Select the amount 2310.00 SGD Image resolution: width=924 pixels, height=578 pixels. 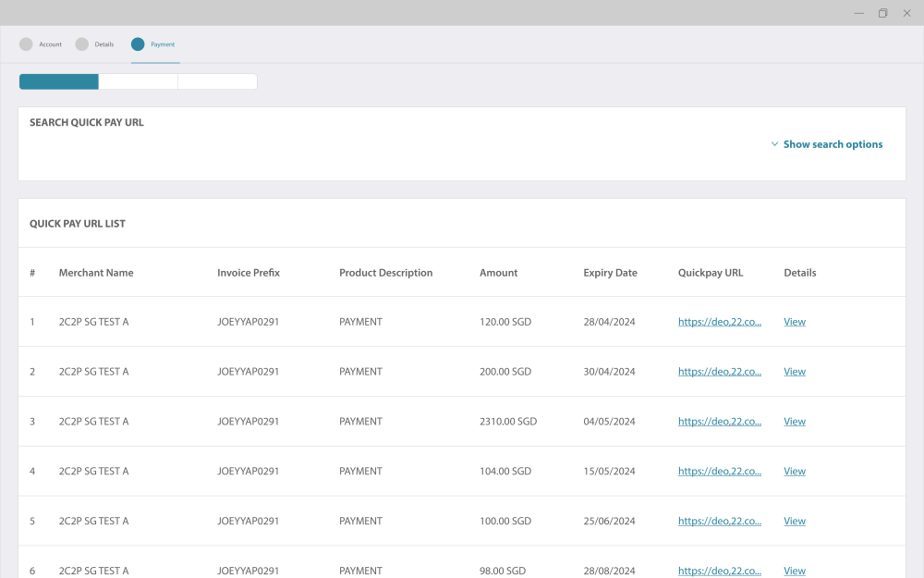click(x=508, y=422)
